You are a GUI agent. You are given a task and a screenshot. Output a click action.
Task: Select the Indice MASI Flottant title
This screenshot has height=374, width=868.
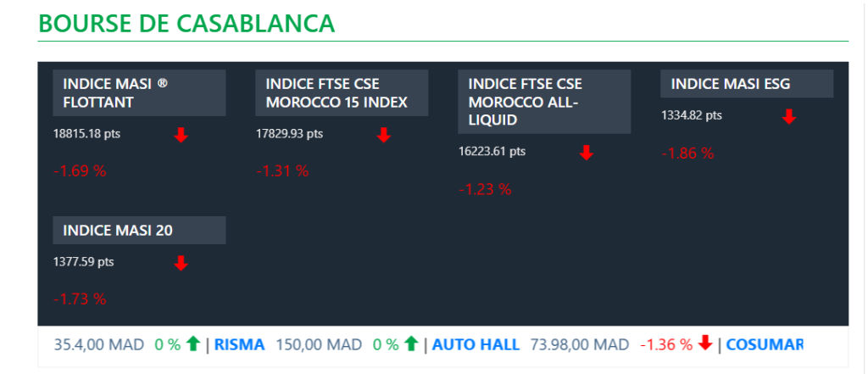139,93
